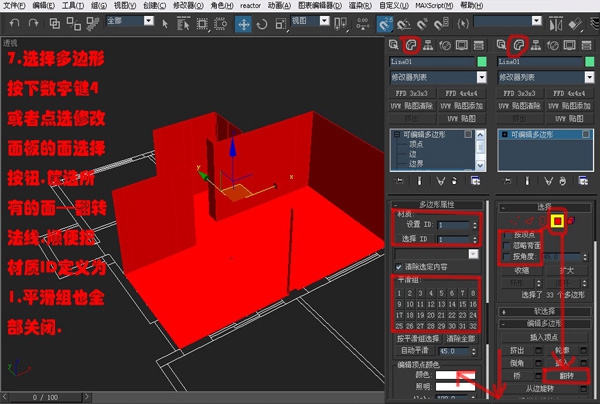600x404 pixels.
Task: Click the Redo arrow in the toolbar
Action: (34, 23)
